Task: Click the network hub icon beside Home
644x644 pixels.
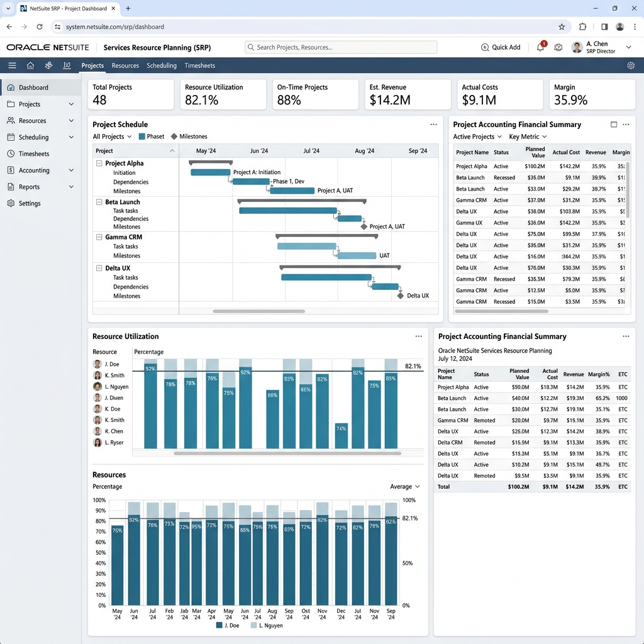Action: (48, 65)
